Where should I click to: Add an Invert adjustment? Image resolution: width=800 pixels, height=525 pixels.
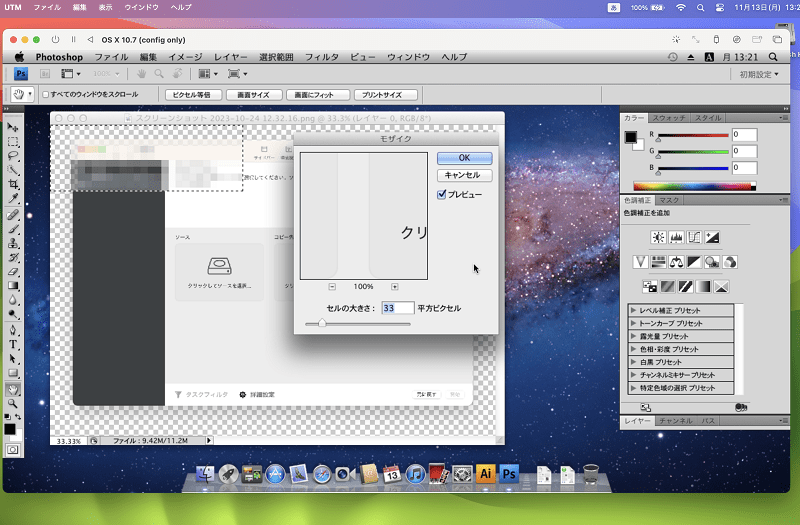point(649,287)
